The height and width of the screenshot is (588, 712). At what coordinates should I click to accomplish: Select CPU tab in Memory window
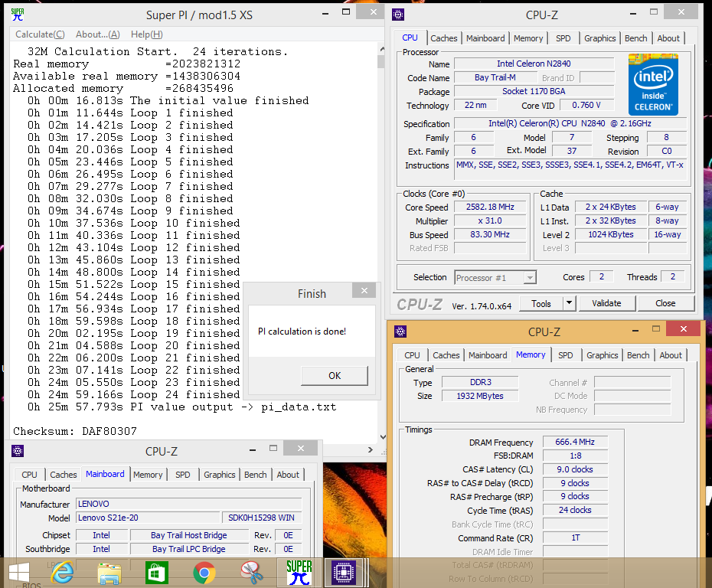coord(412,355)
